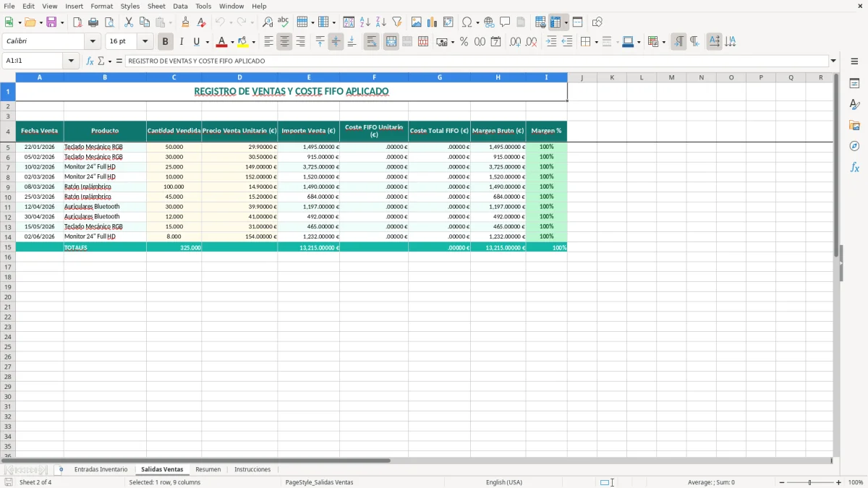Toggle Merge and Center Cells

[x=391, y=42]
